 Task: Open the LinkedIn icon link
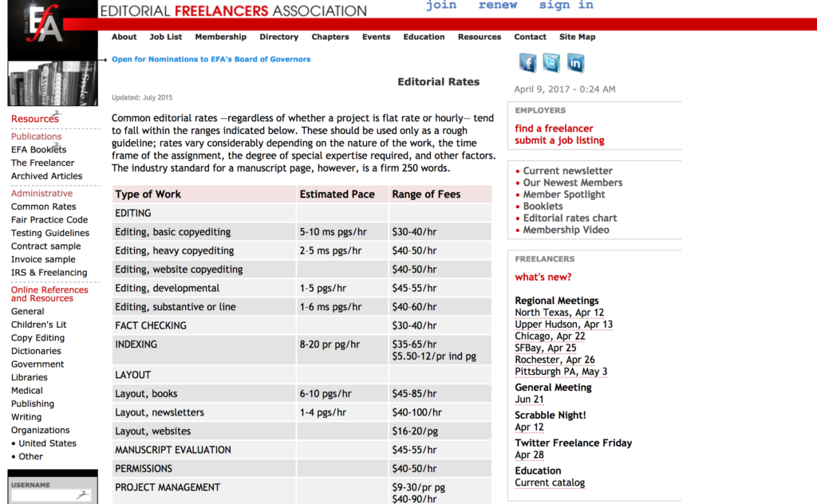click(x=575, y=63)
